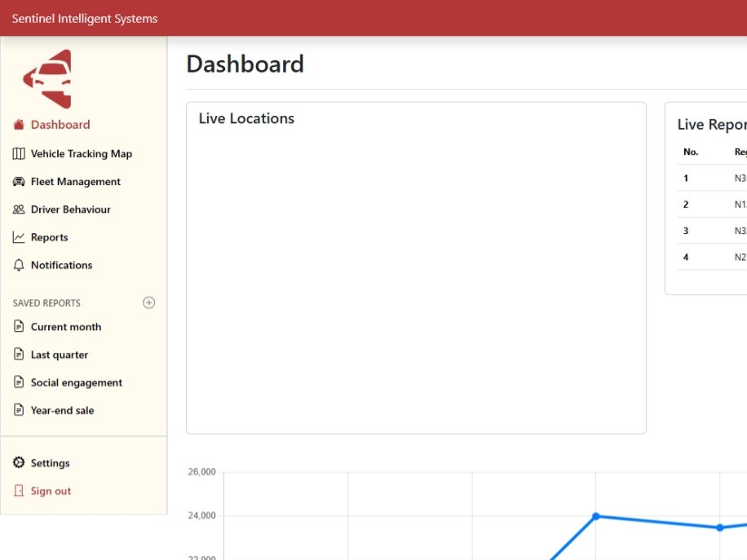747x560 pixels.
Task: Click the Fleet Management car icon
Action: coord(19,182)
